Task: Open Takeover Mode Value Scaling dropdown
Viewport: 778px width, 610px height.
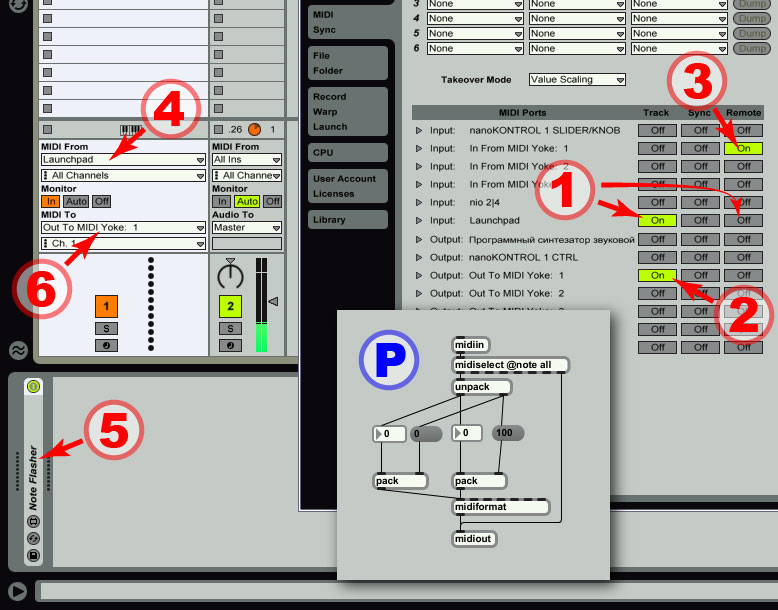Action: point(577,79)
